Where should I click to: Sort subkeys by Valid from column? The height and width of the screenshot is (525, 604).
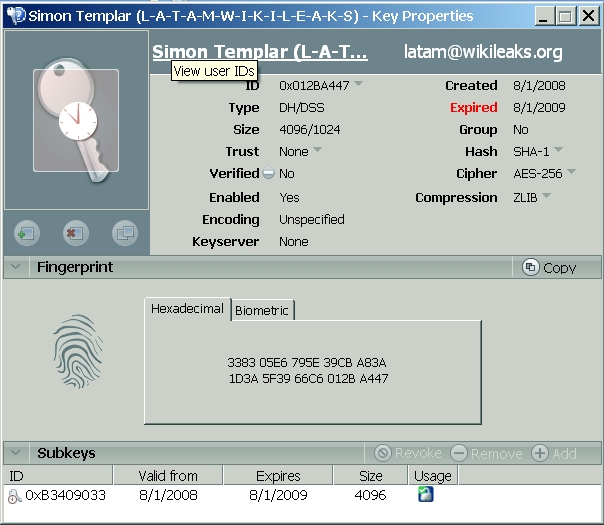[x=168, y=476]
